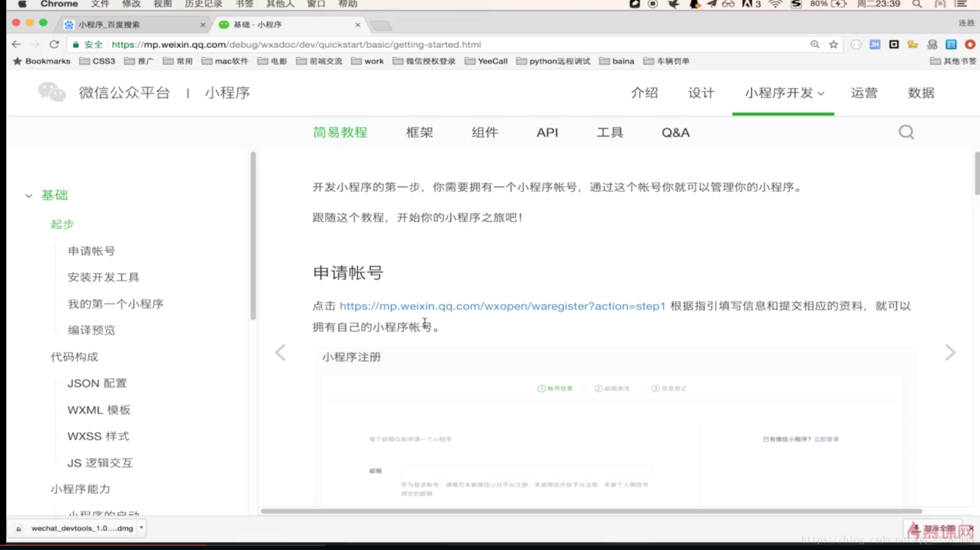The height and width of the screenshot is (550, 980).
Task: Go to JSON 配置 in the sidebar
Action: pos(97,383)
